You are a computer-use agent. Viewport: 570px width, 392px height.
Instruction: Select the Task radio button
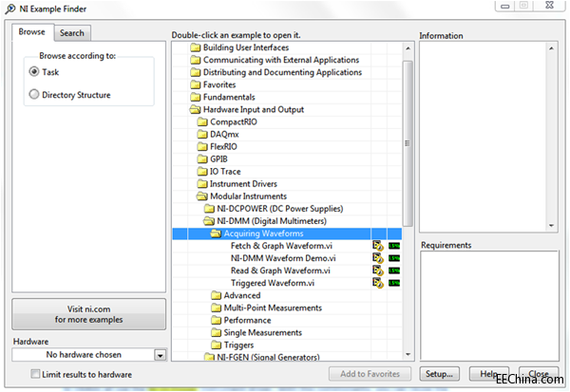pos(34,71)
